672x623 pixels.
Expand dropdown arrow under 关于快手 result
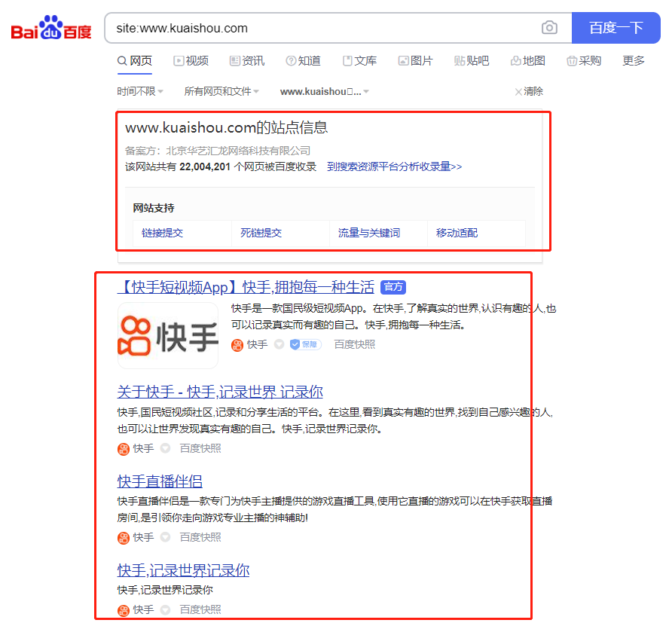click(x=165, y=448)
